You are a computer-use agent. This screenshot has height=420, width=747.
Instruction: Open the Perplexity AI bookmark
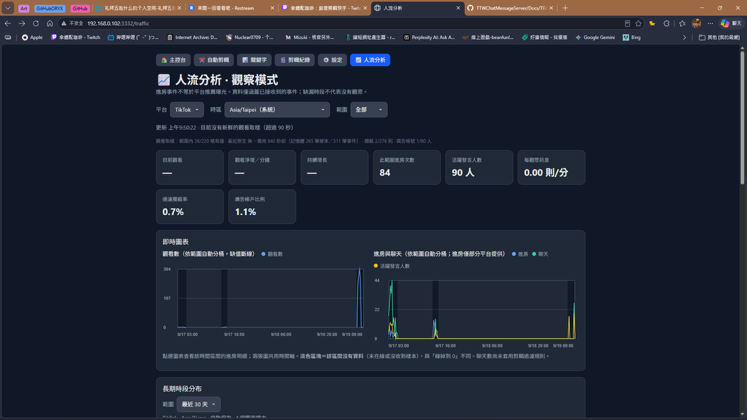point(429,37)
